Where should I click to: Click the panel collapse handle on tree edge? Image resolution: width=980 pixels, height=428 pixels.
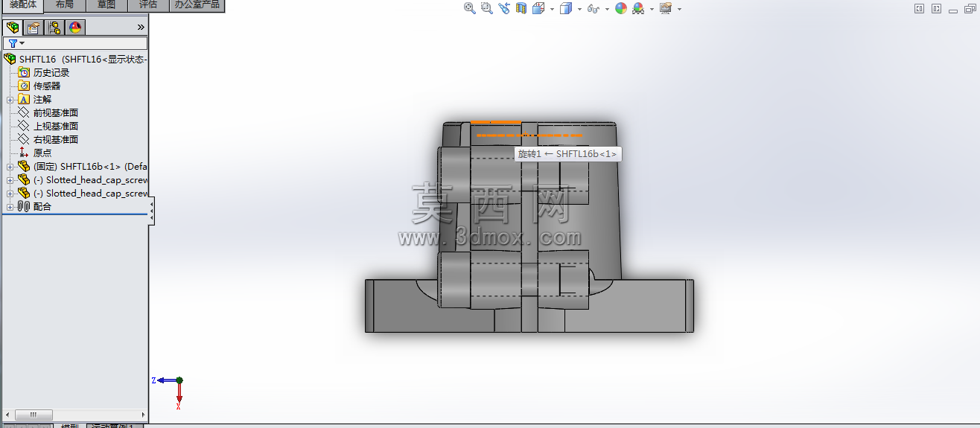point(151,211)
